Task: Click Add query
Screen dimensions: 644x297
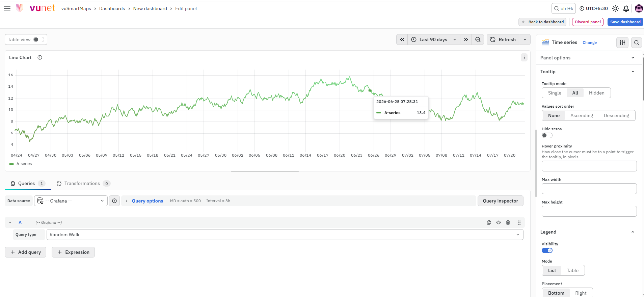Action: coord(26,252)
